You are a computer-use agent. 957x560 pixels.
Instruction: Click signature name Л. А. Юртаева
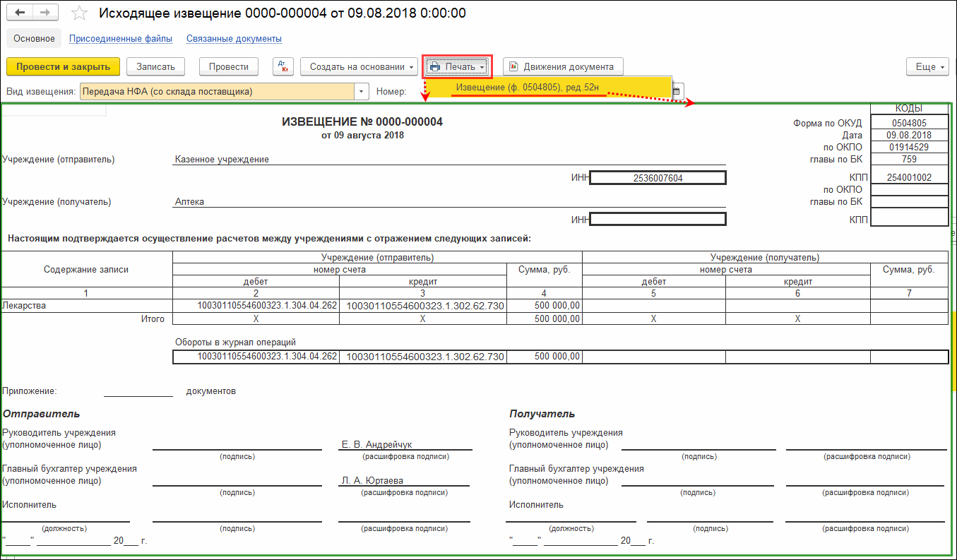pos(372,480)
